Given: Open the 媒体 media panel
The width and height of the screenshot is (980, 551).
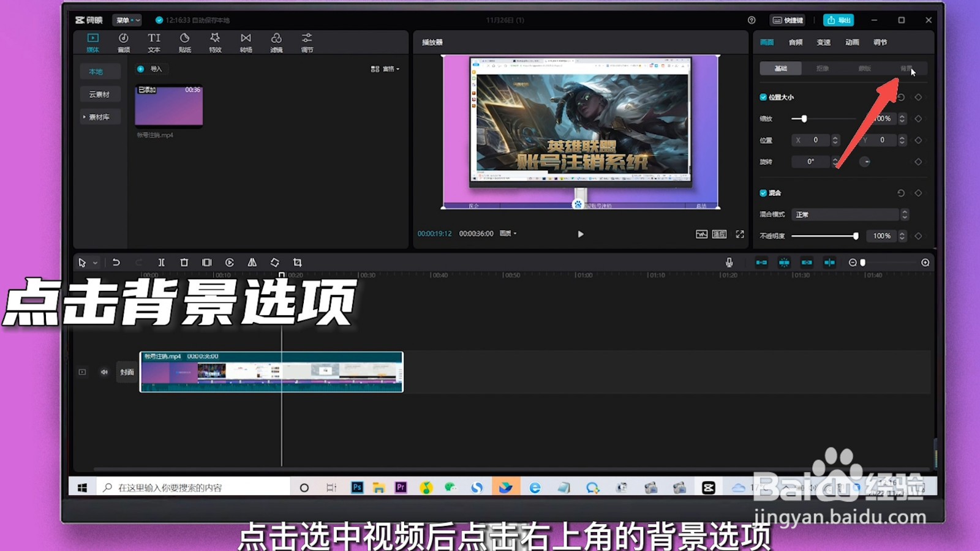Looking at the screenshot, I should click(93, 42).
